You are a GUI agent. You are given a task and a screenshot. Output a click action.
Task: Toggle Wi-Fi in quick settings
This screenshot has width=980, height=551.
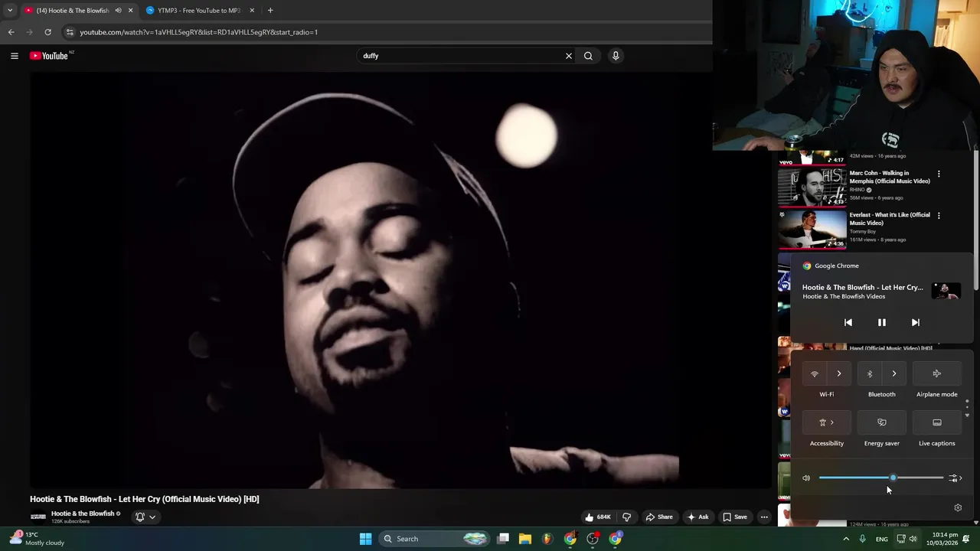(815, 374)
